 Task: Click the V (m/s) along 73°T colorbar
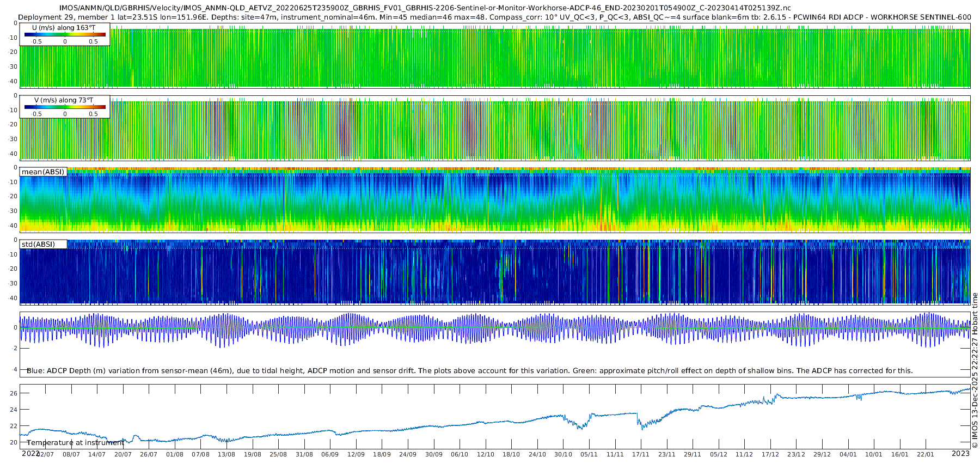65,107
